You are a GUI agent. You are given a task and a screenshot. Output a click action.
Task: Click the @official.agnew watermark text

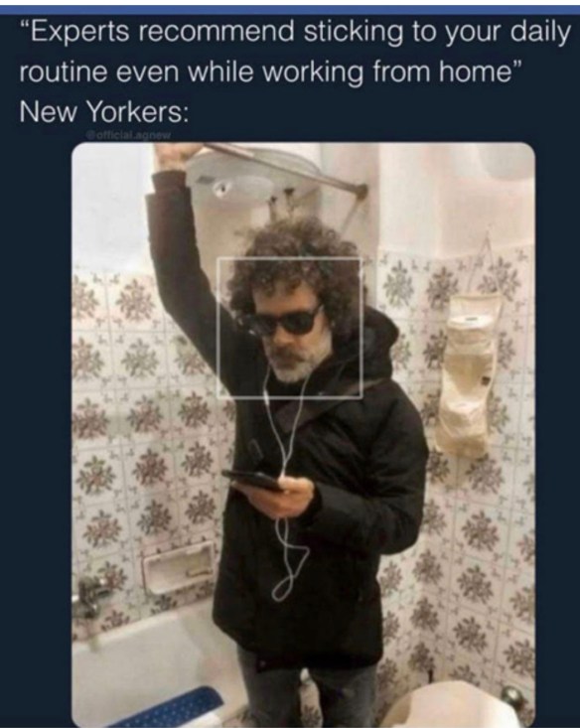pyautogui.click(x=129, y=136)
